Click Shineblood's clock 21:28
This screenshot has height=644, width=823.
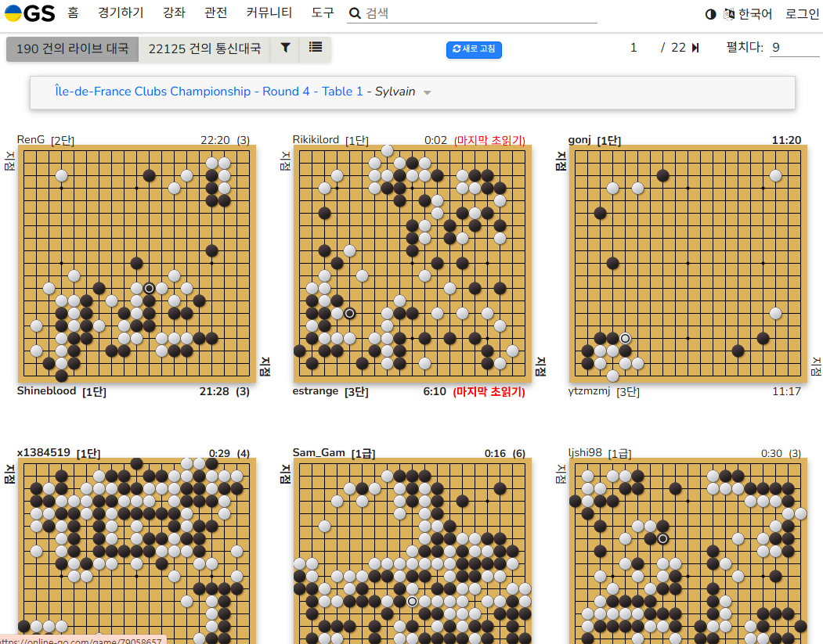214,391
